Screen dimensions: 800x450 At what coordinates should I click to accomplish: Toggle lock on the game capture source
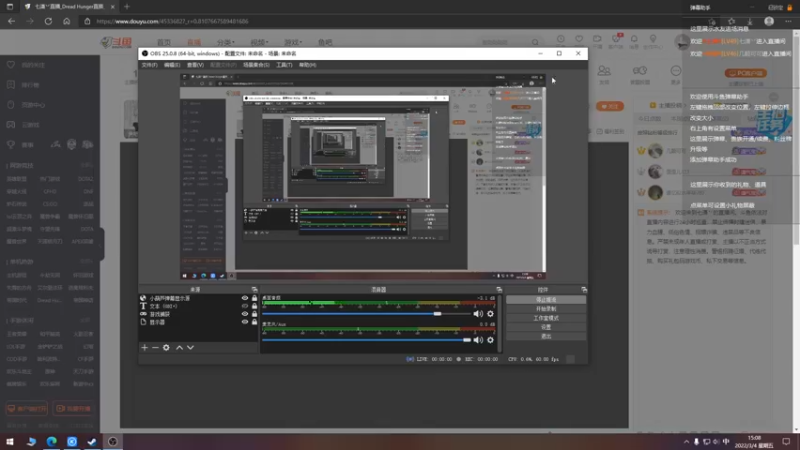(x=254, y=314)
